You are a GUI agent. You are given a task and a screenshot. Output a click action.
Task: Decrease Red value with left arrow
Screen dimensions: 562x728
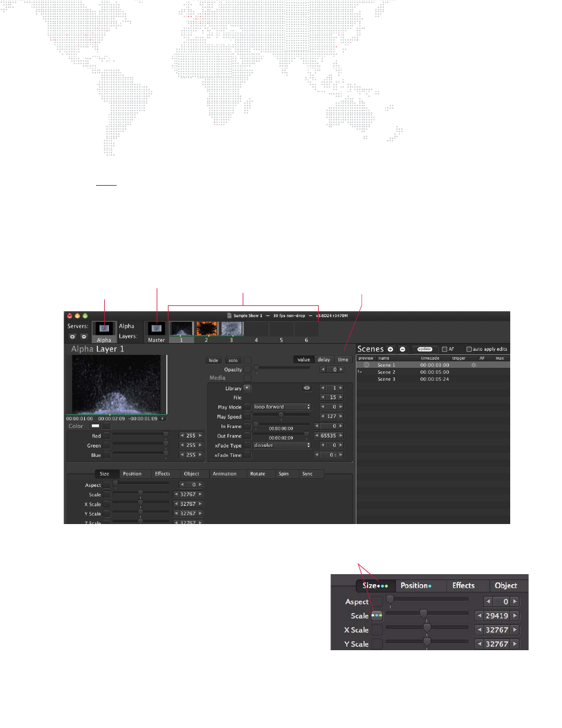pos(182,436)
